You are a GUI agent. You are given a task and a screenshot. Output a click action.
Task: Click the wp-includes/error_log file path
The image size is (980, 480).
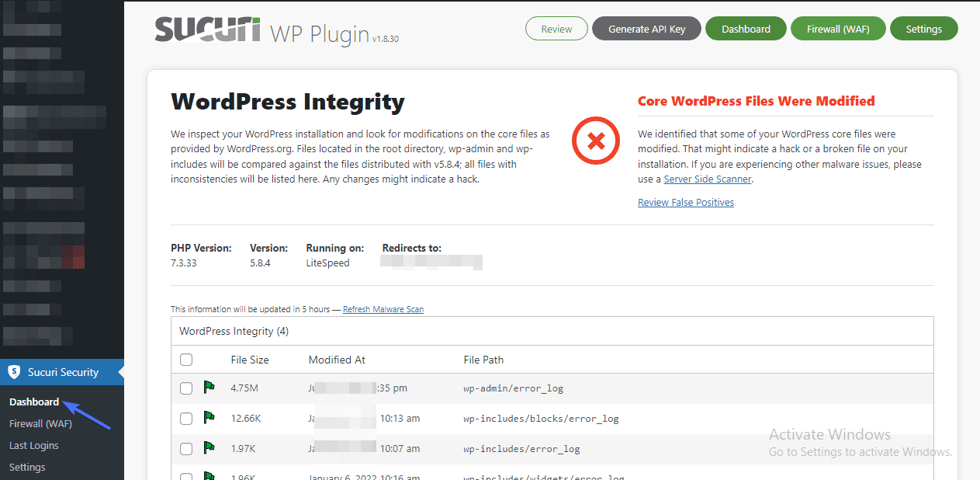coord(521,449)
